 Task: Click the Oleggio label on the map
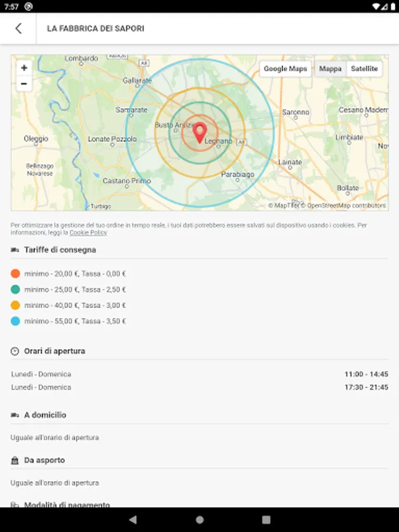36,138
